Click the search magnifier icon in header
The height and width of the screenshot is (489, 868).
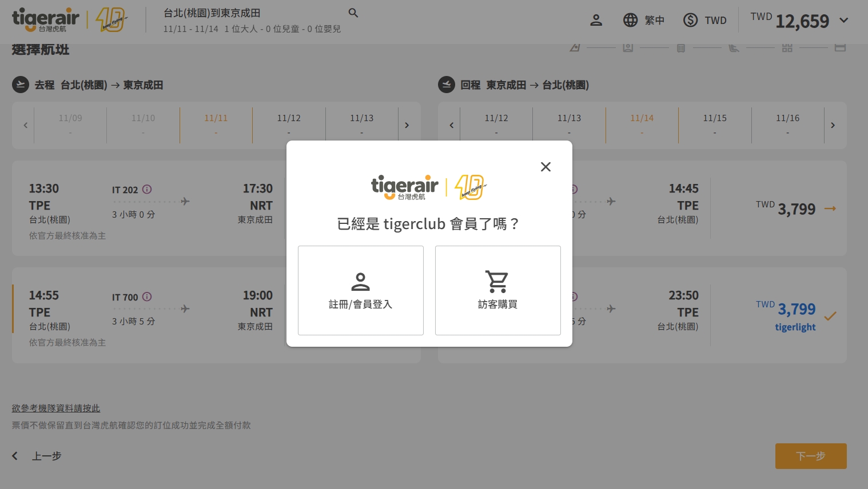[x=353, y=13]
